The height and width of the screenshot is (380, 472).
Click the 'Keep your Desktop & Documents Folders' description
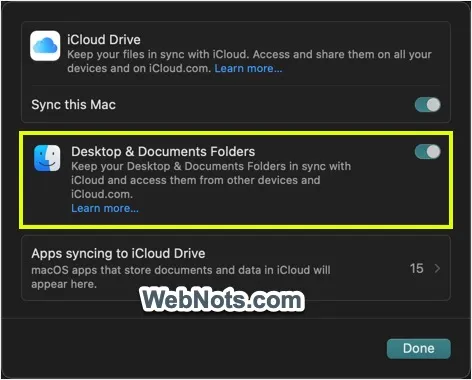tap(211, 180)
